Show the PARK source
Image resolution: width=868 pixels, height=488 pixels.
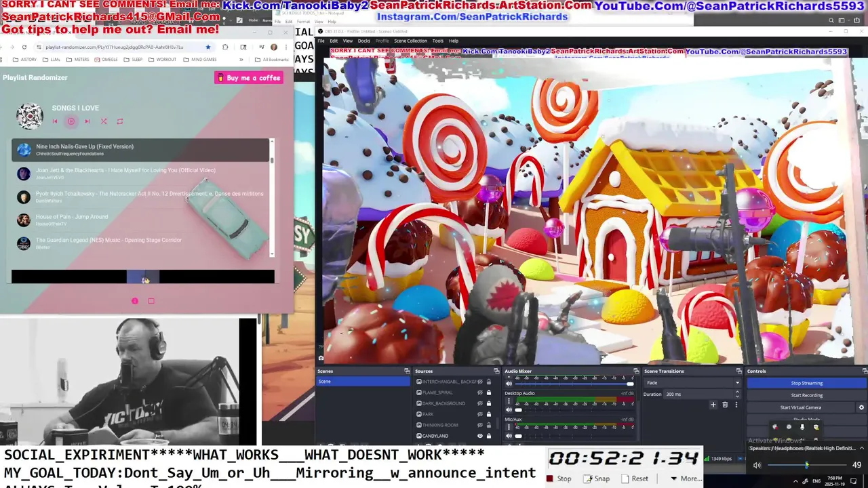tap(480, 414)
